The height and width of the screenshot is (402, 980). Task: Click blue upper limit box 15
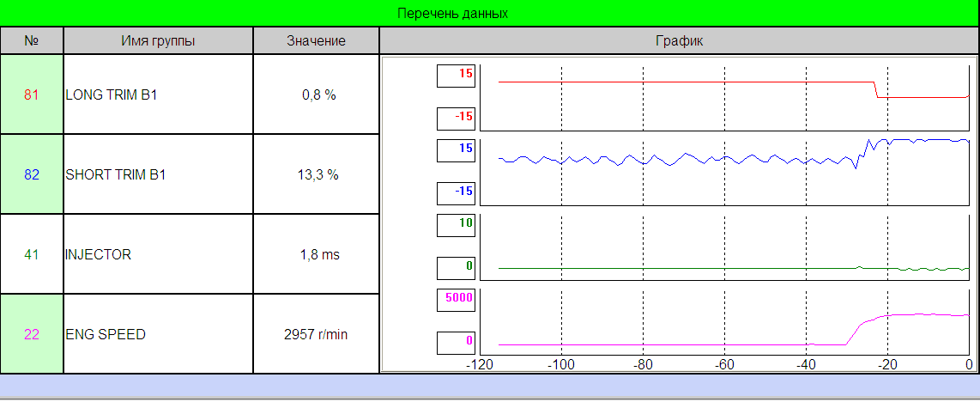point(457,149)
